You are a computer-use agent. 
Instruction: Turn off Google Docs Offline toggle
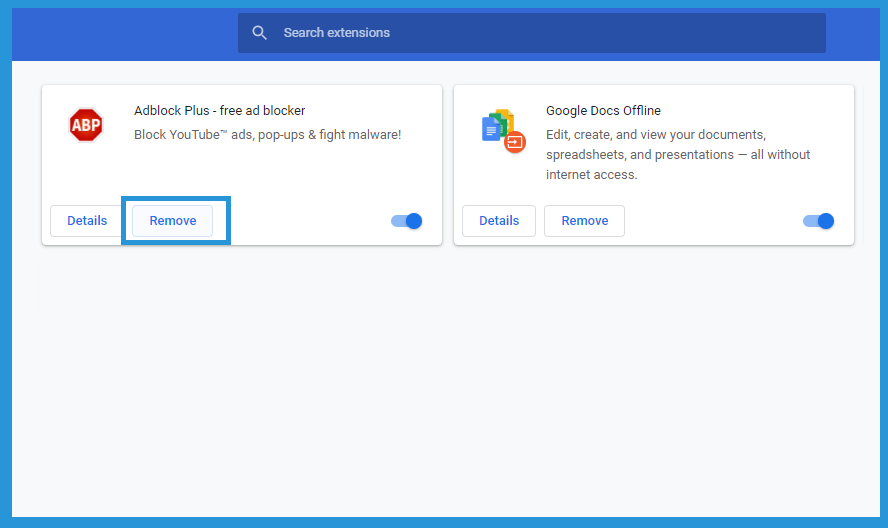818,220
